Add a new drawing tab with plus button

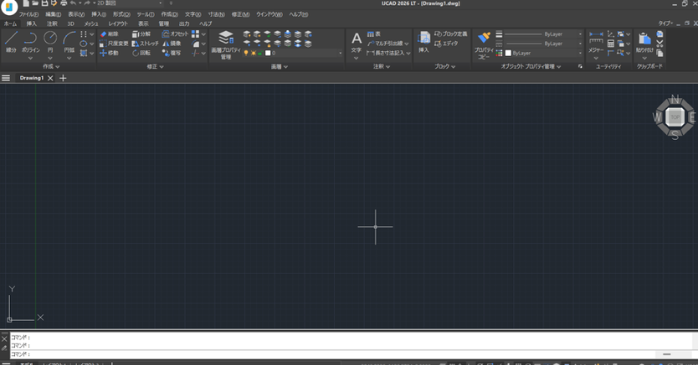[x=63, y=78]
